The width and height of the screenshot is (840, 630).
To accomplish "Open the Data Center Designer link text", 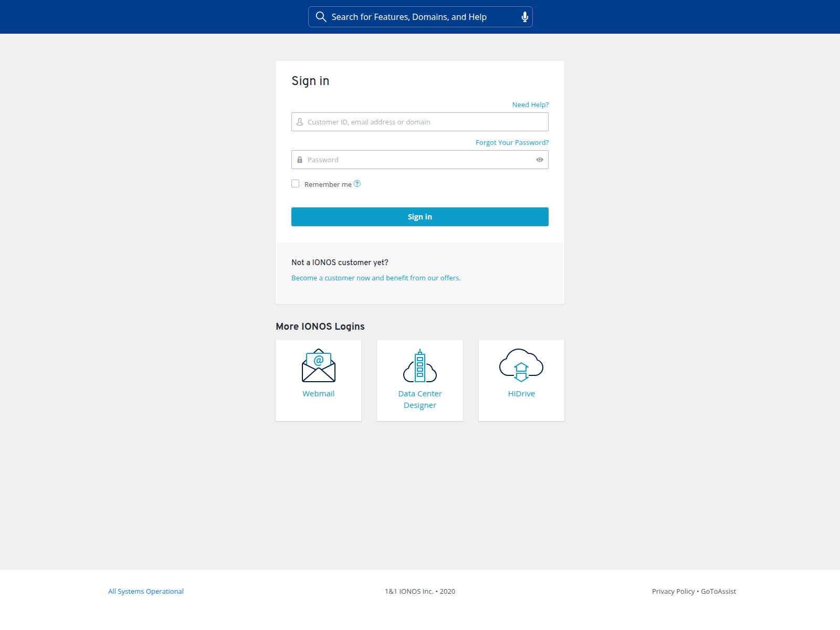I will tap(420, 400).
